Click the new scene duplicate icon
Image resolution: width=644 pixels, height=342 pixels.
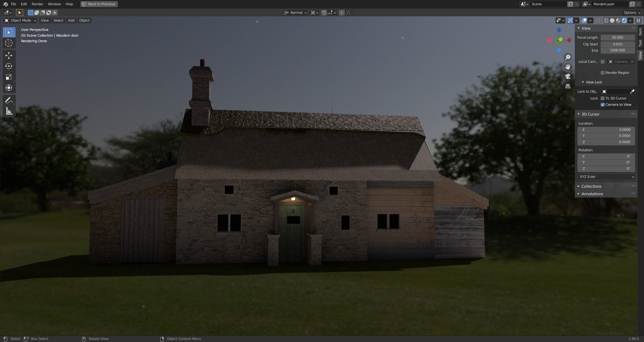570,4
